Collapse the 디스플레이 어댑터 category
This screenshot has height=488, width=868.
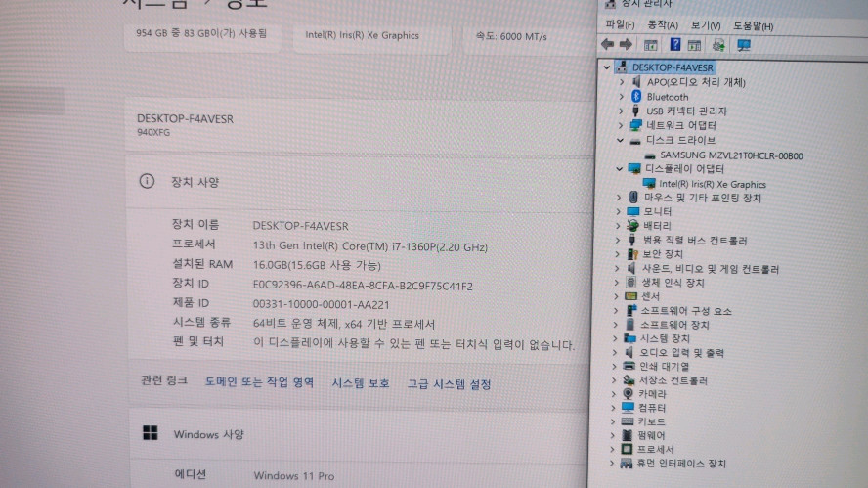(x=620, y=169)
